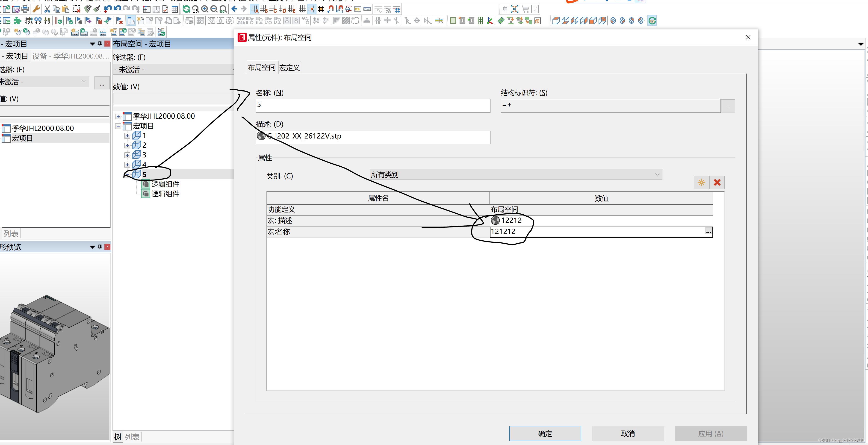Expand layout space node 3
The height and width of the screenshot is (445, 868).
pos(127,155)
